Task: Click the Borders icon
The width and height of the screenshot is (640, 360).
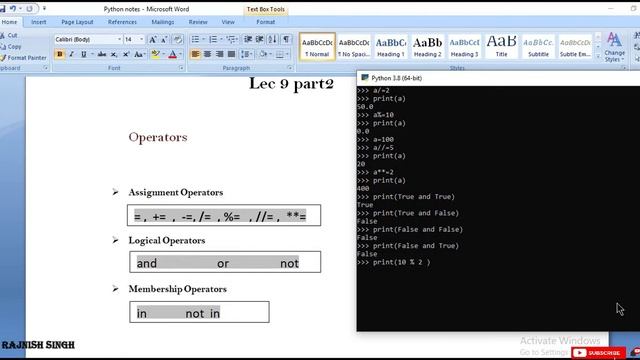Action: pos(280,54)
